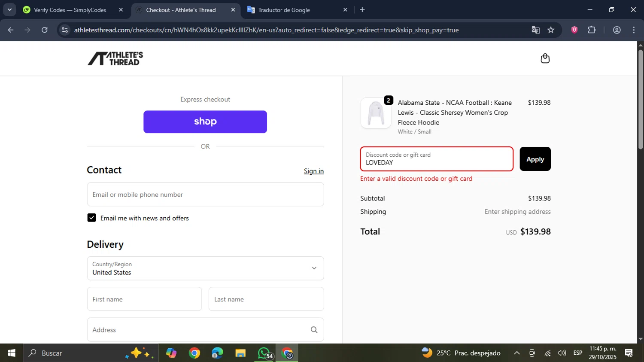Open the meet now camera tray icon

coord(532,353)
